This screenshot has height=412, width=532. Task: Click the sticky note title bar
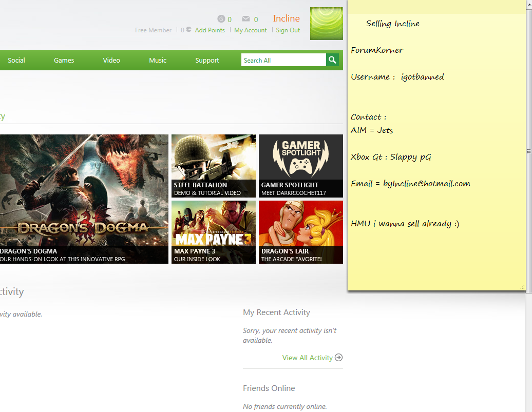436,7
